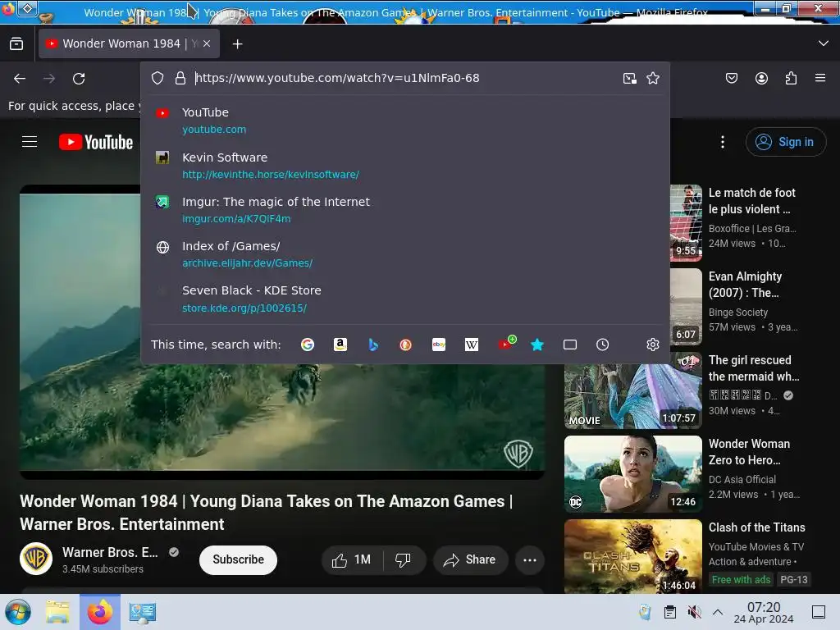Go to YouTube home logo

point(96,142)
